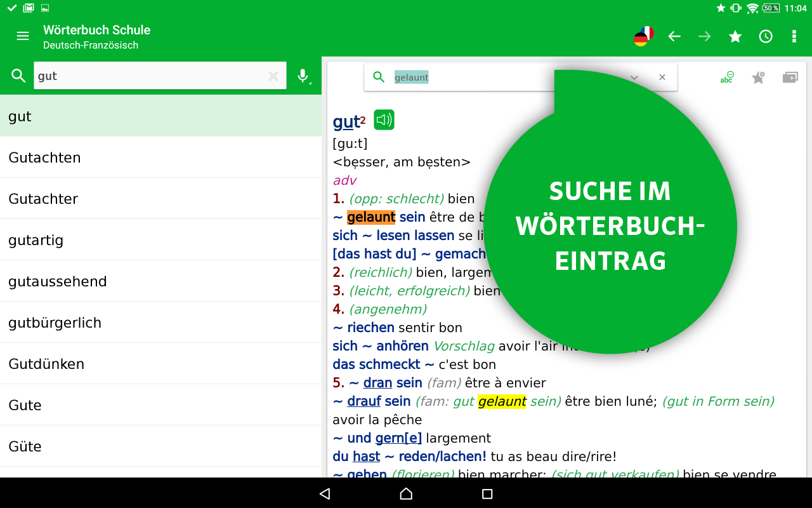Play pronunciation of 'gut' speaker icon
Image resolution: width=812 pixels, height=508 pixels.
pos(384,119)
